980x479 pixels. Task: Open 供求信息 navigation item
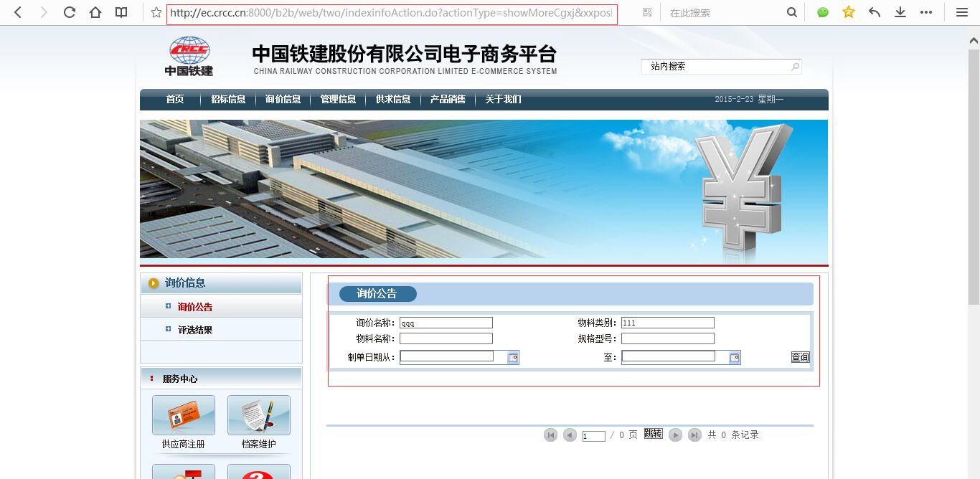(393, 100)
